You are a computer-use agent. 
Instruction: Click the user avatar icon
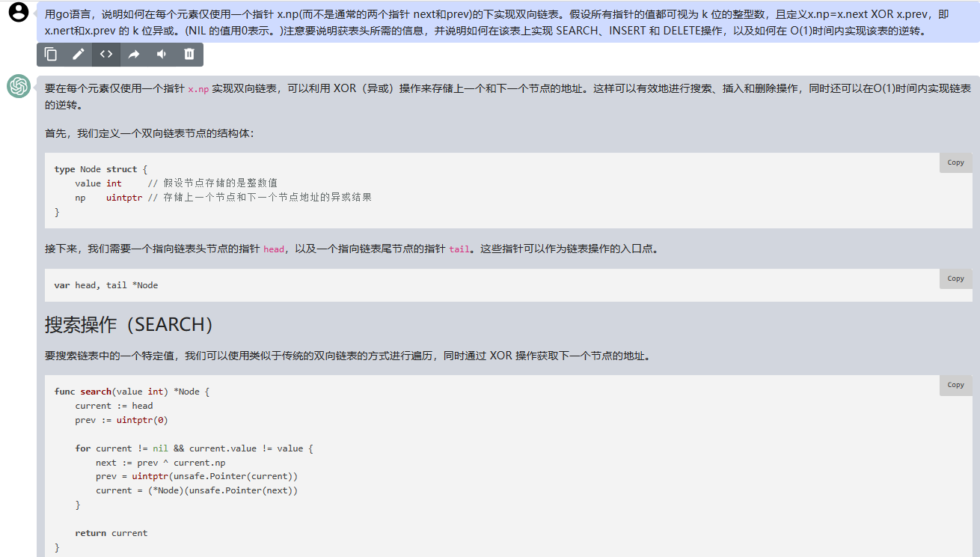[19, 12]
